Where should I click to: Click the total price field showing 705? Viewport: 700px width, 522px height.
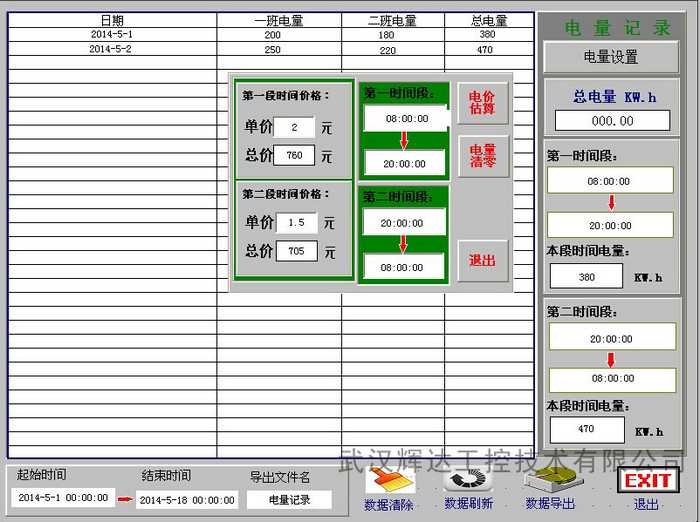[x=296, y=251]
